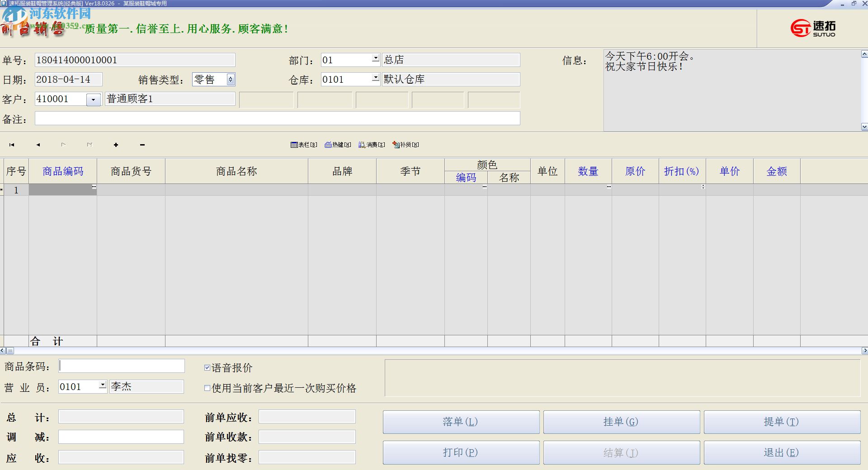Expand the 仓库 dropdown
The image size is (868, 470).
[375, 77]
